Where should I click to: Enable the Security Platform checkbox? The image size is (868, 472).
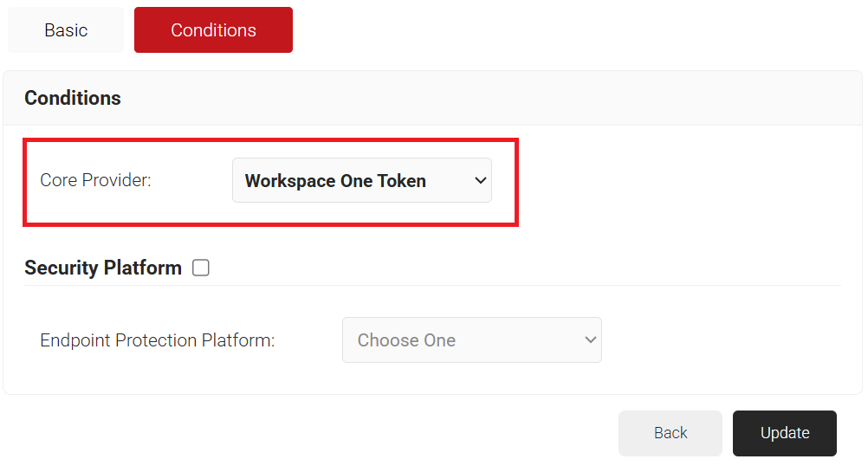click(x=201, y=268)
